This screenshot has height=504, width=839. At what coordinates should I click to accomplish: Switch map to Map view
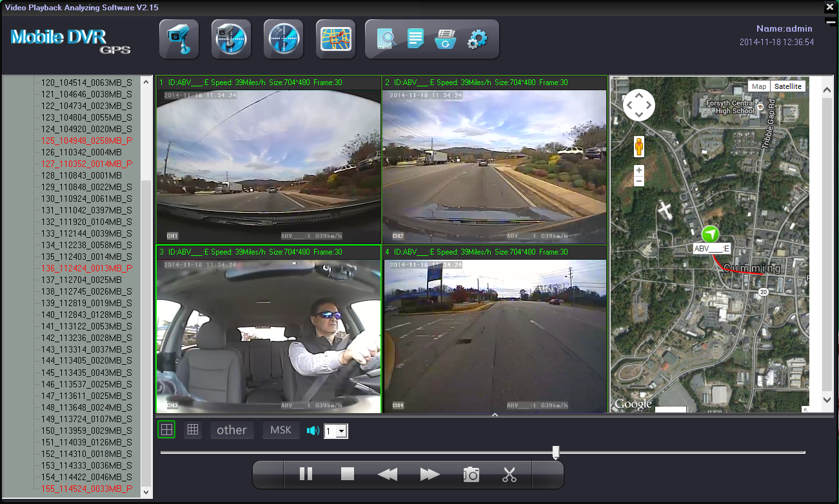pos(759,86)
